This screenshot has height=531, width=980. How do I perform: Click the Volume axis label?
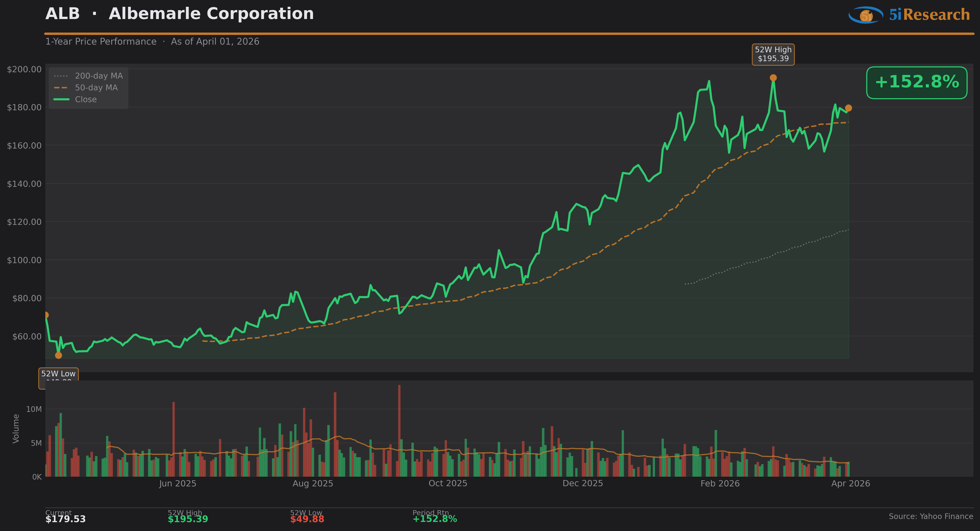tap(16, 428)
